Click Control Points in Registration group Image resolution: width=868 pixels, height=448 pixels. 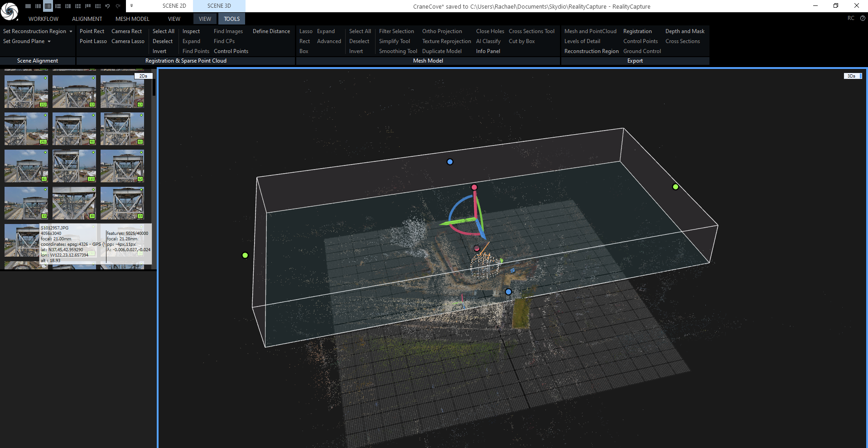(x=231, y=51)
